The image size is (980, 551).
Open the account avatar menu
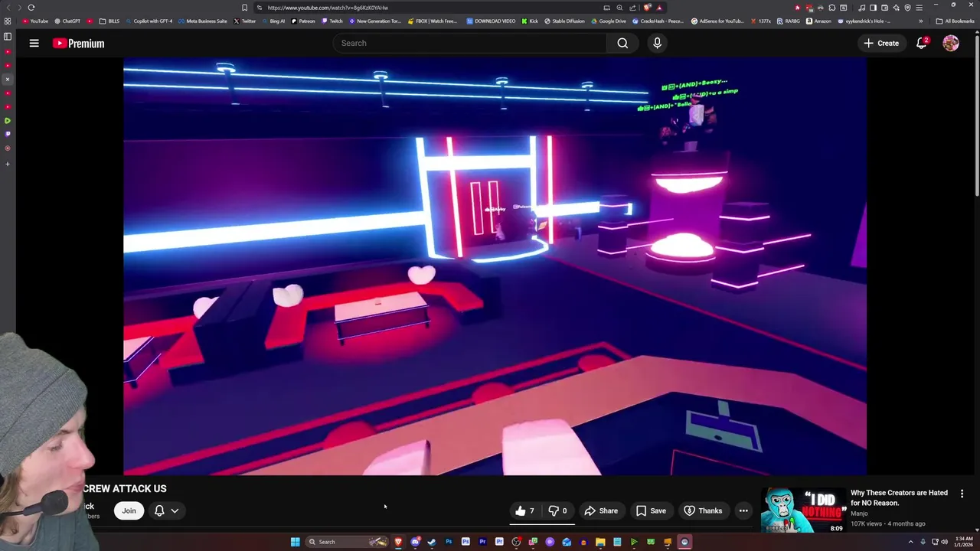951,43
